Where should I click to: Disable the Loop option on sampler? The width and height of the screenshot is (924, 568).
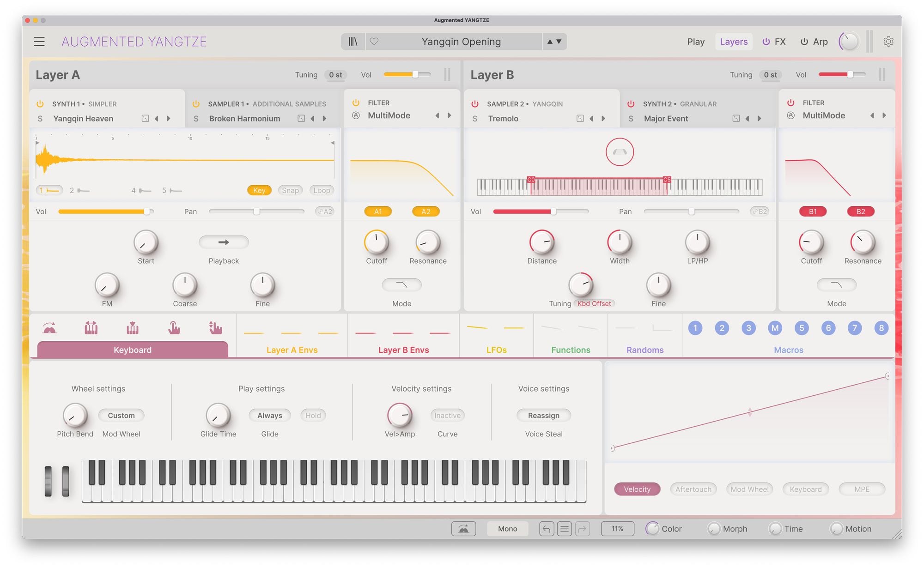tap(322, 190)
